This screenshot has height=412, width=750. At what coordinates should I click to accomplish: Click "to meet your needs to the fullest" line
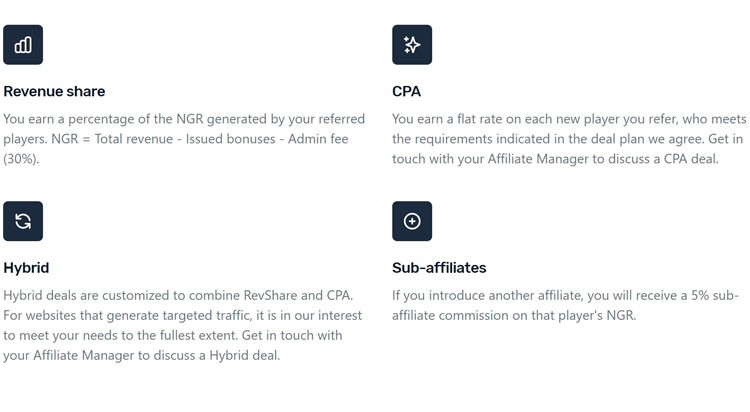point(173,335)
